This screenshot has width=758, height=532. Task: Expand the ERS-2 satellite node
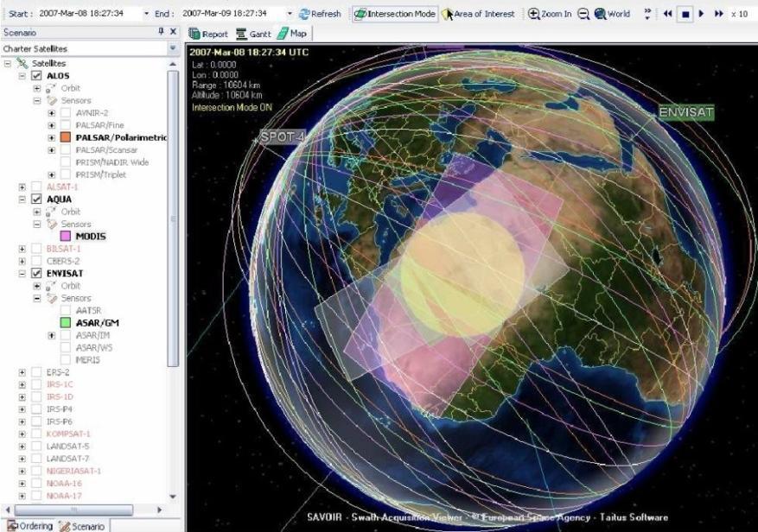[x=22, y=372]
